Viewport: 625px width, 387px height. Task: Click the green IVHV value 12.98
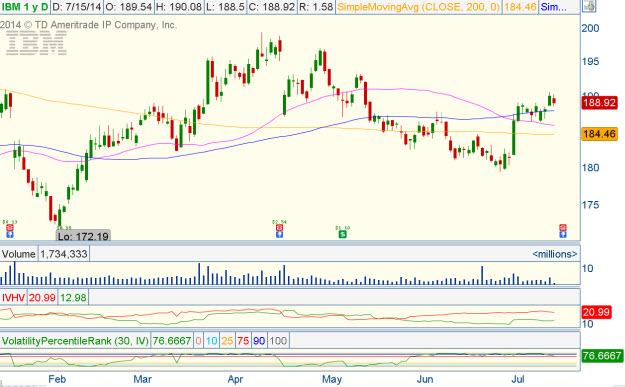(73, 298)
